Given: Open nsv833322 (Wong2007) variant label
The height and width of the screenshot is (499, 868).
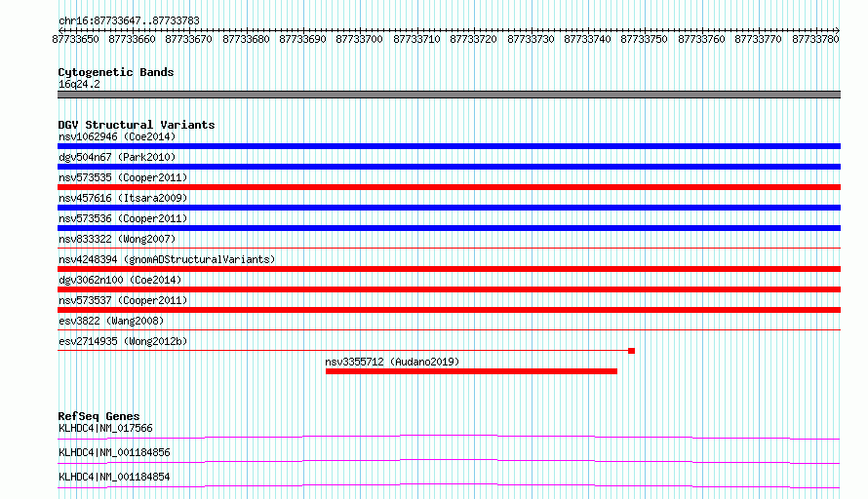Looking at the screenshot, I should coord(117,239).
